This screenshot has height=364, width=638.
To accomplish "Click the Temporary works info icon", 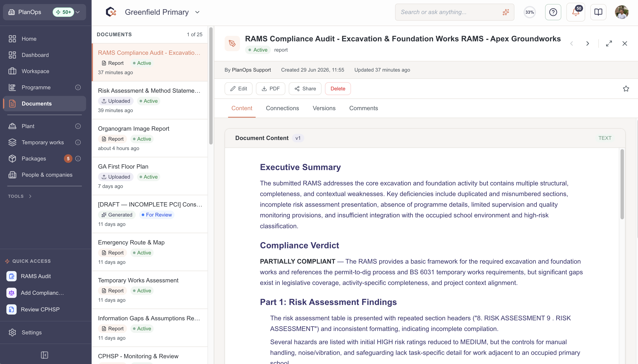I will [78, 143].
